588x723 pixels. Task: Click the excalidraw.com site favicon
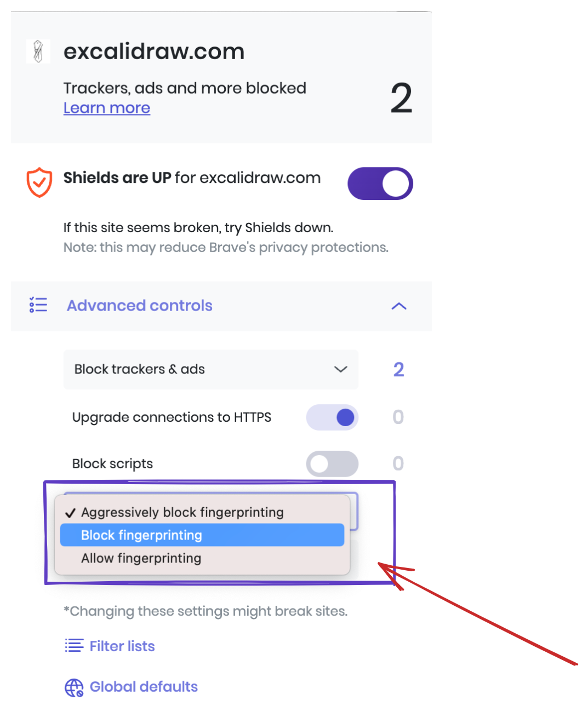click(38, 51)
